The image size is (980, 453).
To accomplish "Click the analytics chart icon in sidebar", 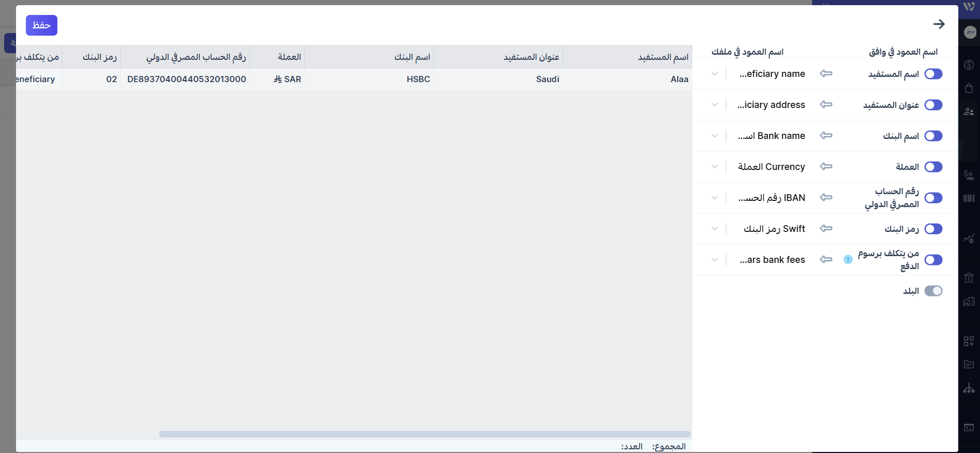I will point(969,238).
